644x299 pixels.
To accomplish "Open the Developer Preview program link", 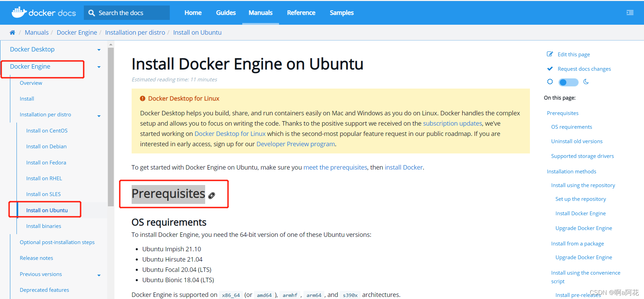I will pyautogui.click(x=296, y=144).
